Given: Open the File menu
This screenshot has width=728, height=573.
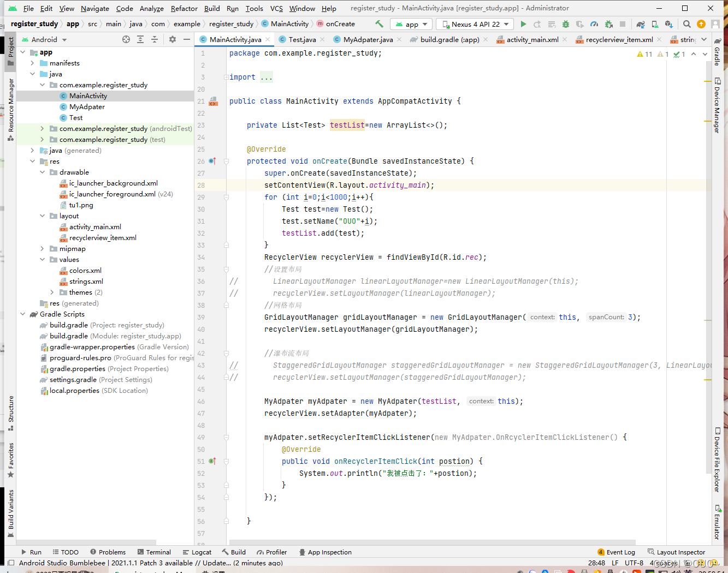Looking at the screenshot, I should tap(28, 8).
